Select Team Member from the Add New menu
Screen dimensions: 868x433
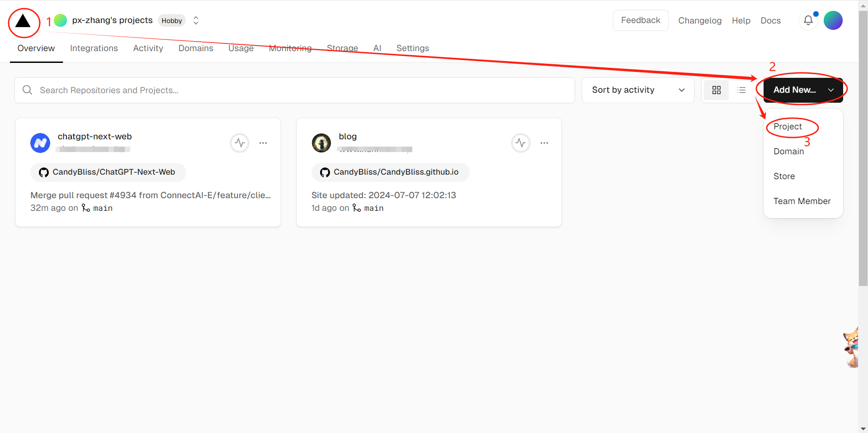point(802,201)
